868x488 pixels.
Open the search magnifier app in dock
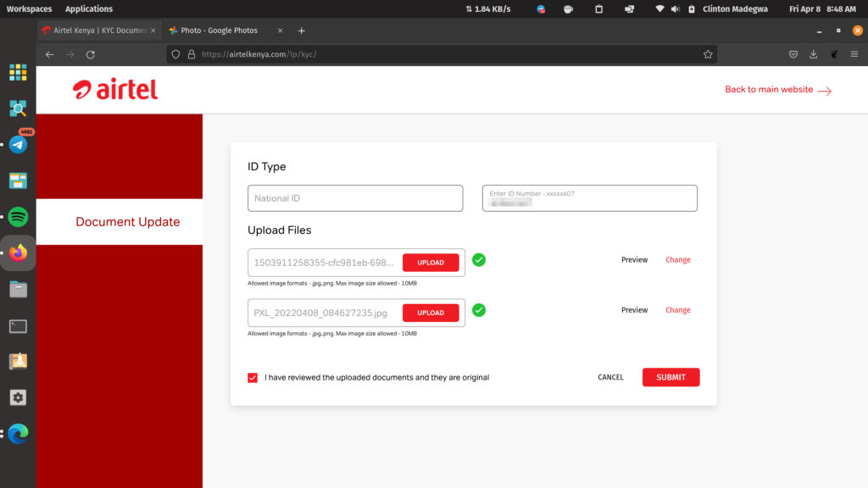click(18, 108)
